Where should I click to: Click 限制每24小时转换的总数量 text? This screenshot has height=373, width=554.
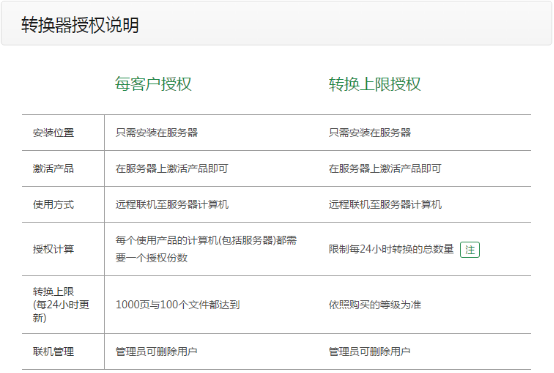[x=391, y=249]
